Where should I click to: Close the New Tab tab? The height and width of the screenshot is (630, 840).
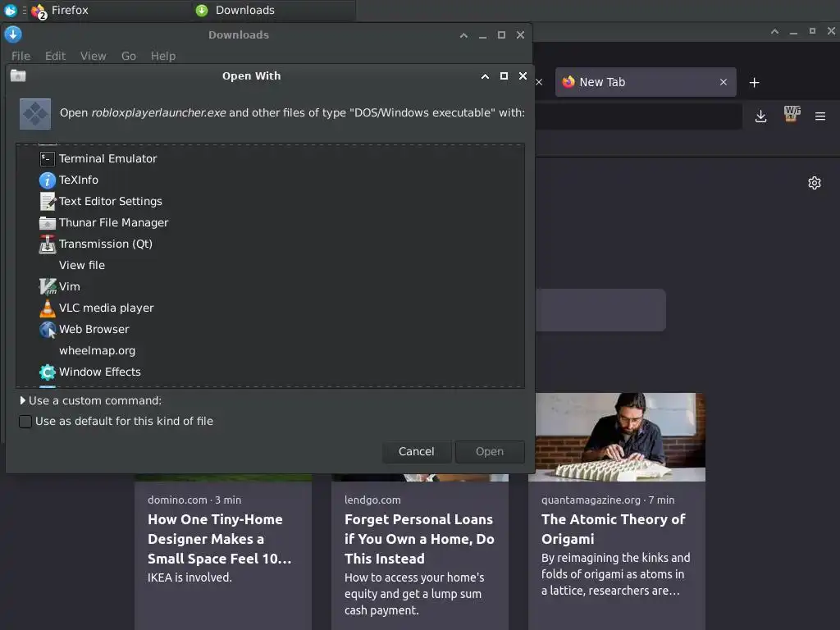tap(724, 82)
